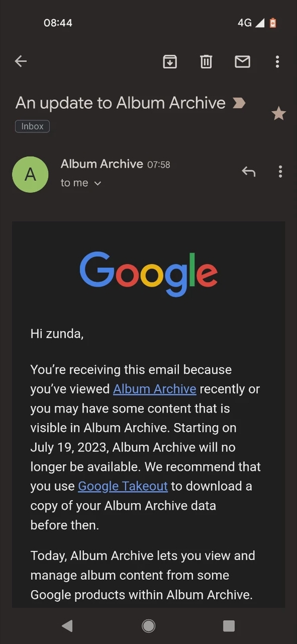Tap the importance marker beside the subject
The height and width of the screenshot is (644, 297).
pyautogui.click(x=239, y=103)
